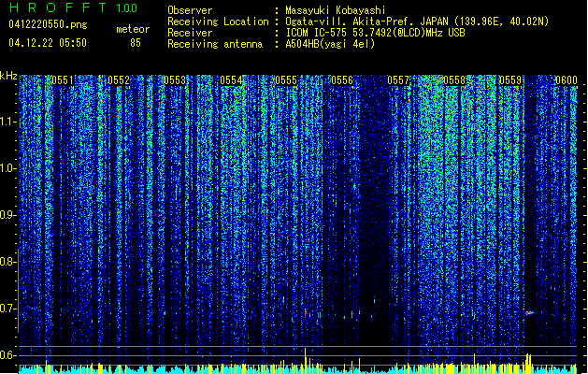The image size is (588, 374).
Task: Click the HROFFT title text
Action: pyautogui.click(x=58, y=7)
